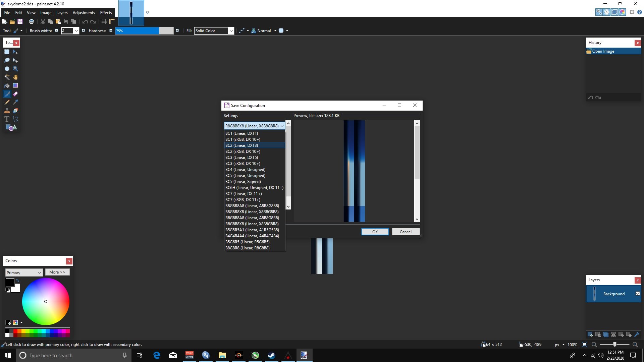Select the Eraser tool
The image size is (644, 362).
15,94
